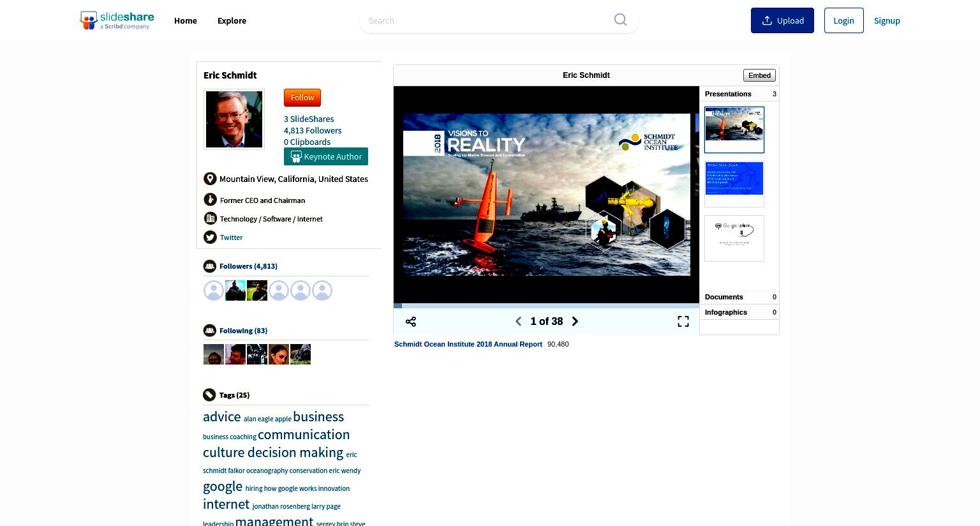Screen dimensions: 980x526
Task: Open 3 SlideShares link
Action: click(309, 119)
